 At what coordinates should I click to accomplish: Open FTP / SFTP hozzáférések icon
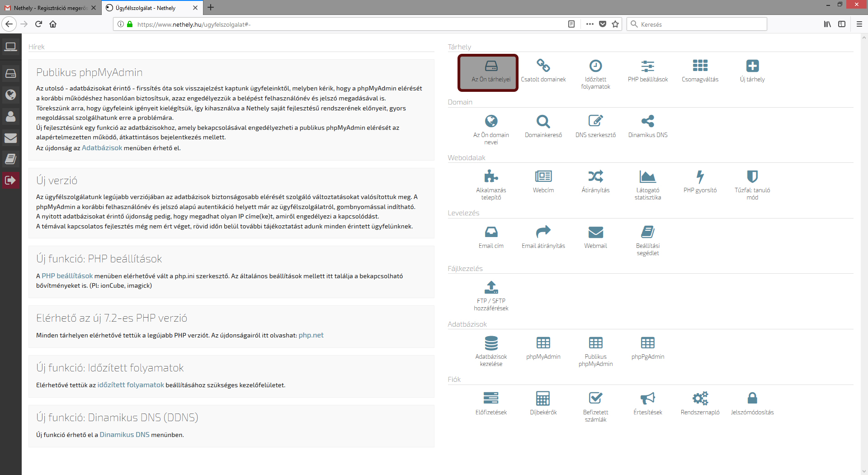(491, 287)
